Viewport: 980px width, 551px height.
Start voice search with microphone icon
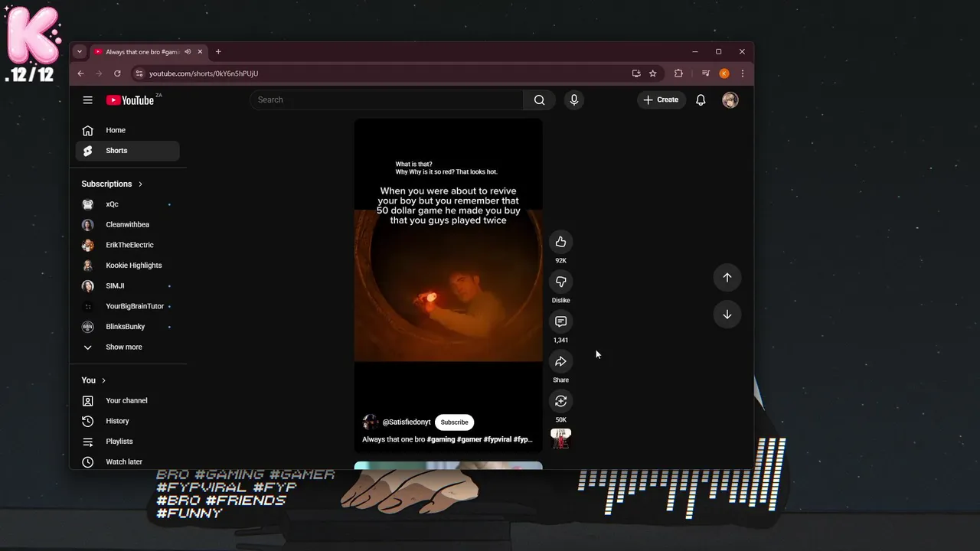point(574,100)
